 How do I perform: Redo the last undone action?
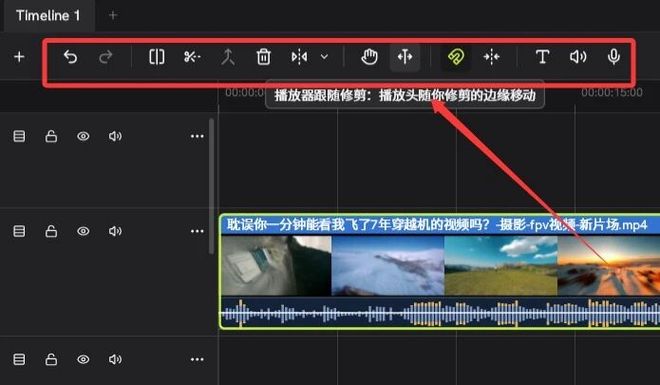pos(106,56)
